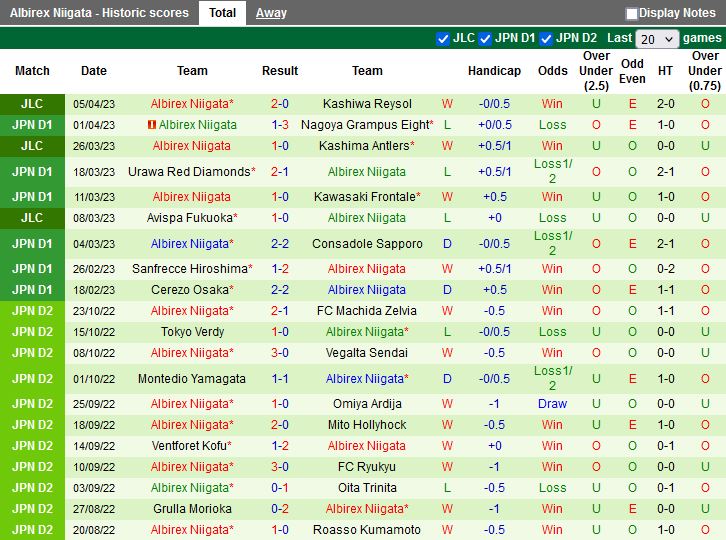726x540 pixels.
Task: Click the 2-0 result on 05/04/23
Action: click(x=280, y=104)
